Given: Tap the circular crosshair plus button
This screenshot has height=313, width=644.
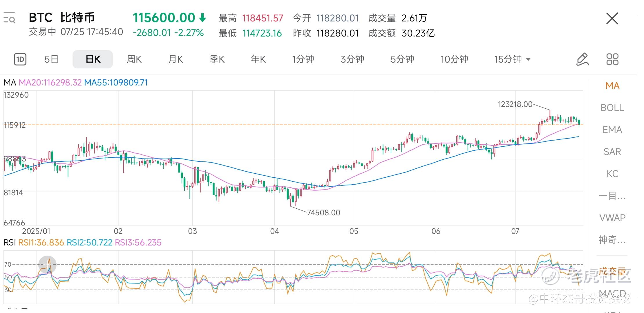Looking at the screenshot, I should (47, 264).
